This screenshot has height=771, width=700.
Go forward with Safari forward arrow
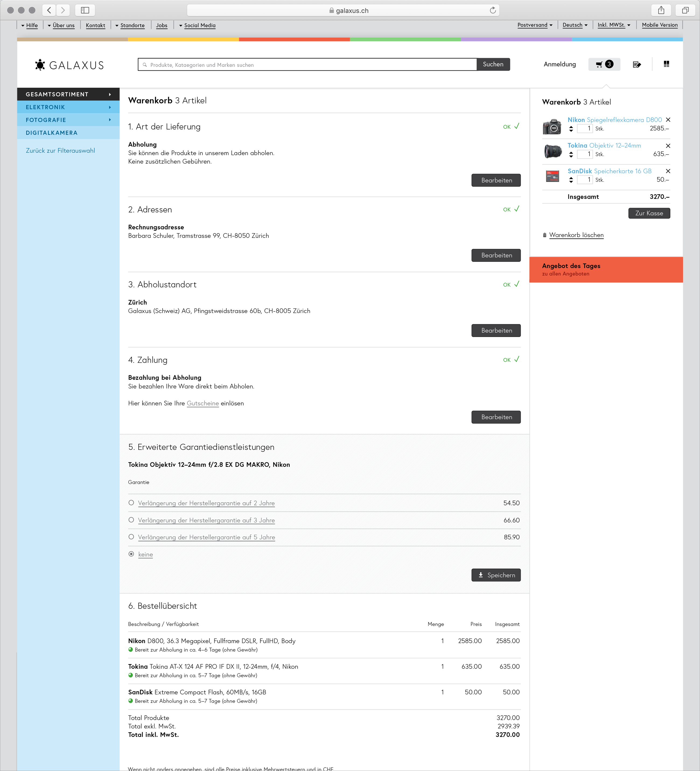coord(63,10)
